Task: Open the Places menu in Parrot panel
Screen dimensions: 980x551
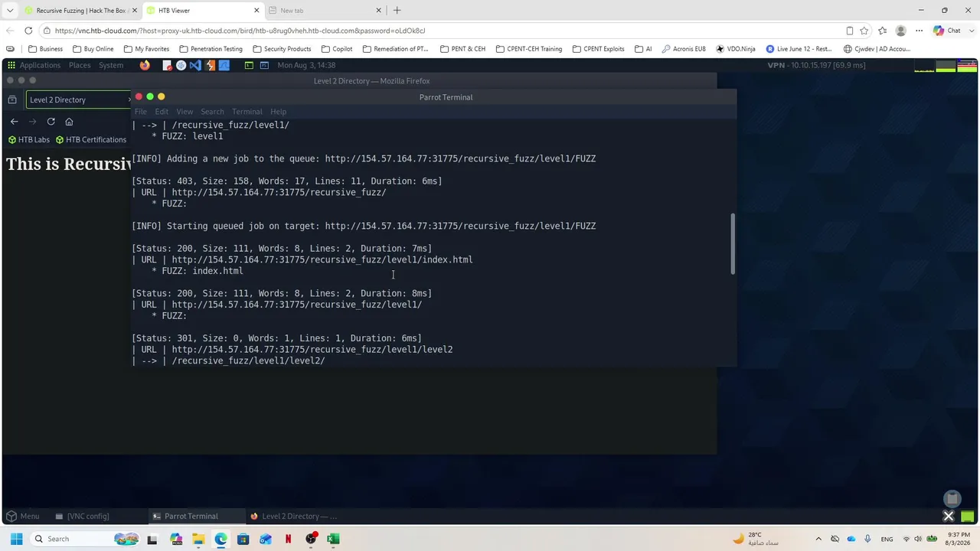Action: click(x=80, y=65)
